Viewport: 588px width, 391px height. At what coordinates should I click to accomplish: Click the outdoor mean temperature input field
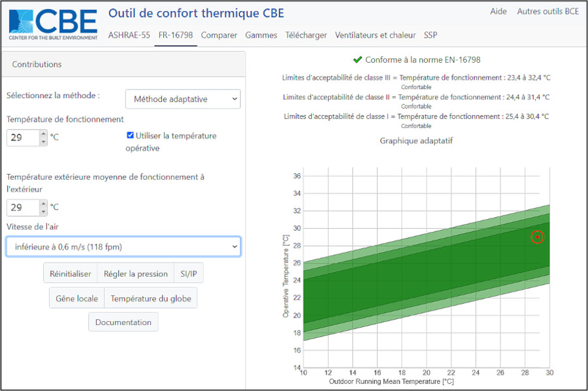tap(24, 207)
